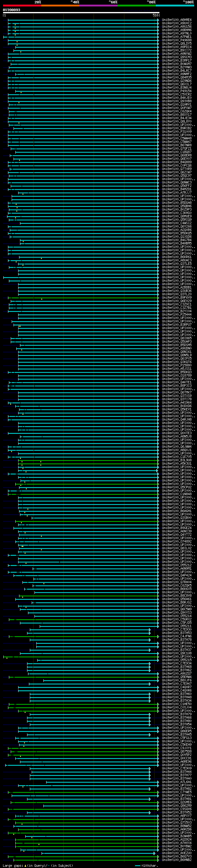Viewport: 197px width, 868px height.
Task: Open the UniRef100_B4KJE0 entry
Action: tap(177, 98)
